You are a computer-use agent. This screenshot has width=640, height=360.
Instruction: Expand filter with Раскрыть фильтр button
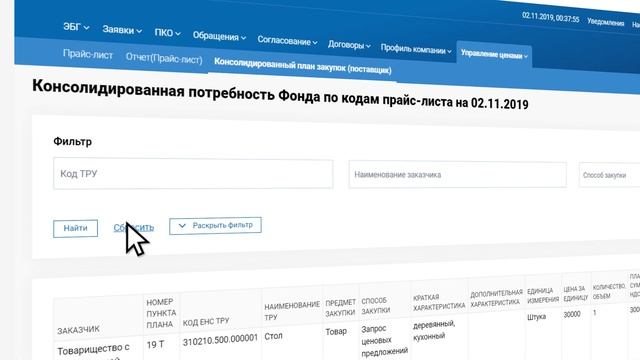[216, 226]
